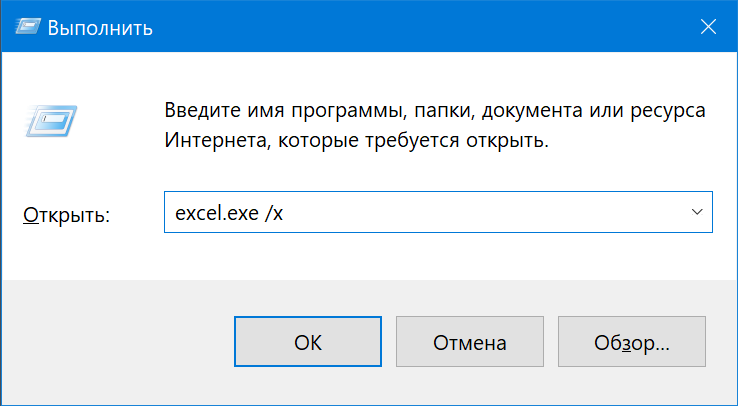This screenshot has height=406, width=738.
Task: Click the Run icon in title bar
Action: [x=28, y=27]
